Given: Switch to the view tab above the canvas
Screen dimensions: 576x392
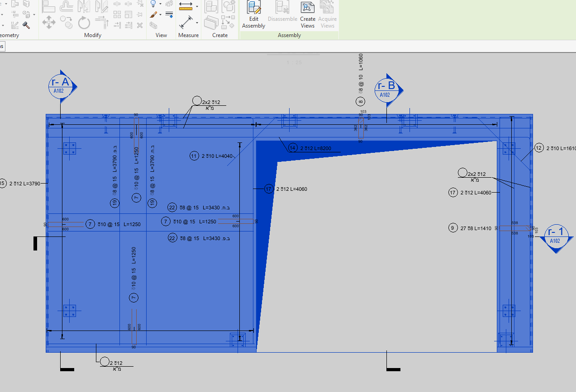Looking at the screenshot, I should (2, 46).
